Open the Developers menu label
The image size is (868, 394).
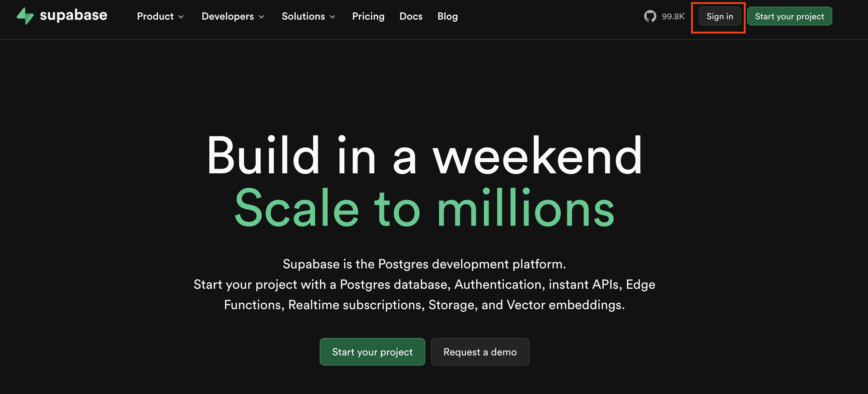(x=228, y=16)
